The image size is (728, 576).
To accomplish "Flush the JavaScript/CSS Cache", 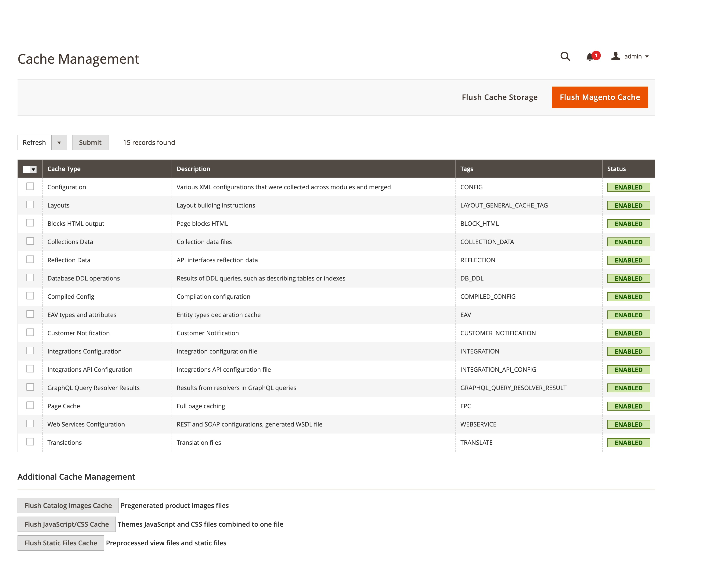I will (x=66, y=524).
